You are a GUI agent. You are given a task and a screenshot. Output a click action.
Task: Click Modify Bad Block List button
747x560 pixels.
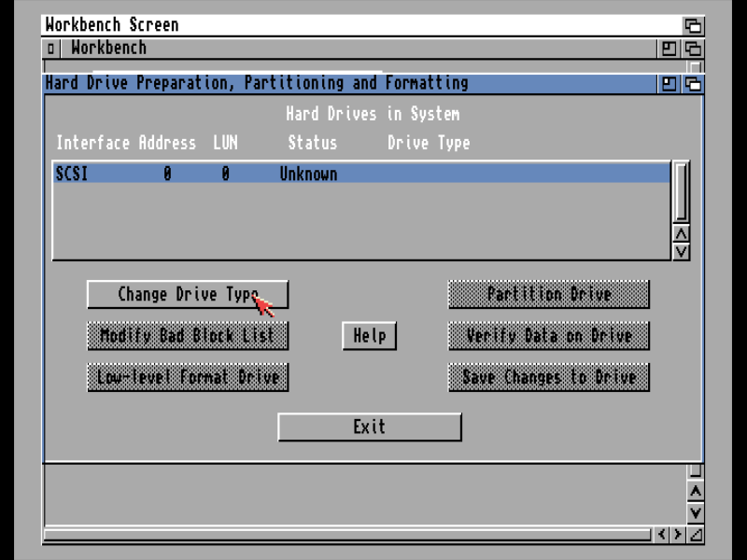(187, 336)
